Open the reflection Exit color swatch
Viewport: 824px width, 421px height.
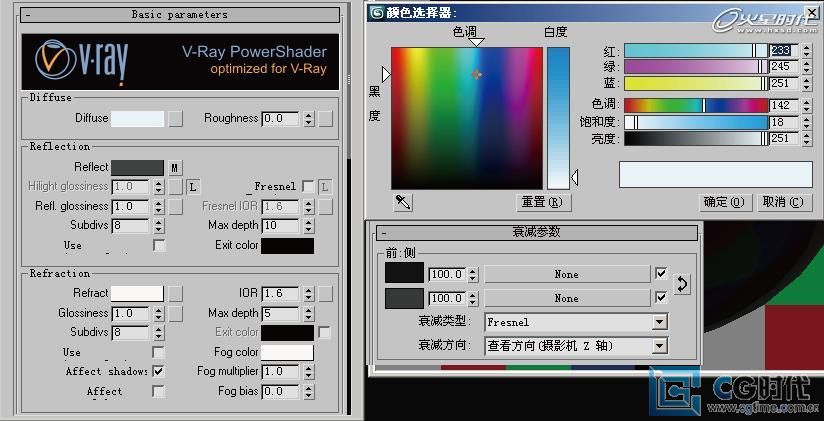287,246
